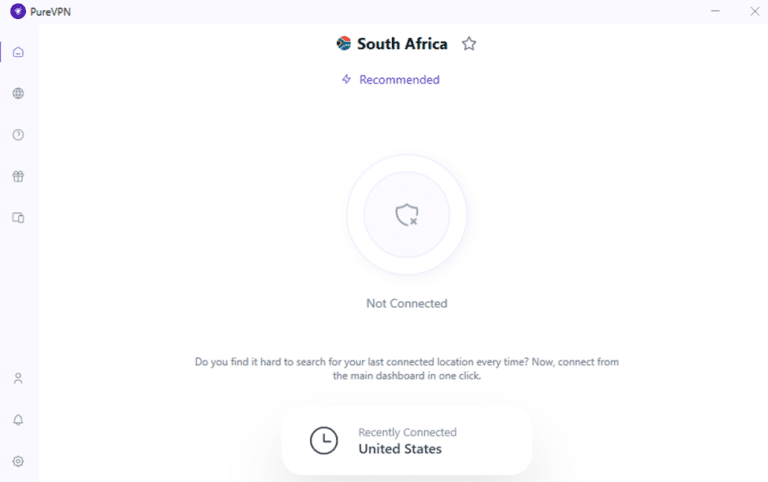Open the Home dashboard sidebar icon

click(x=18, y=52)
